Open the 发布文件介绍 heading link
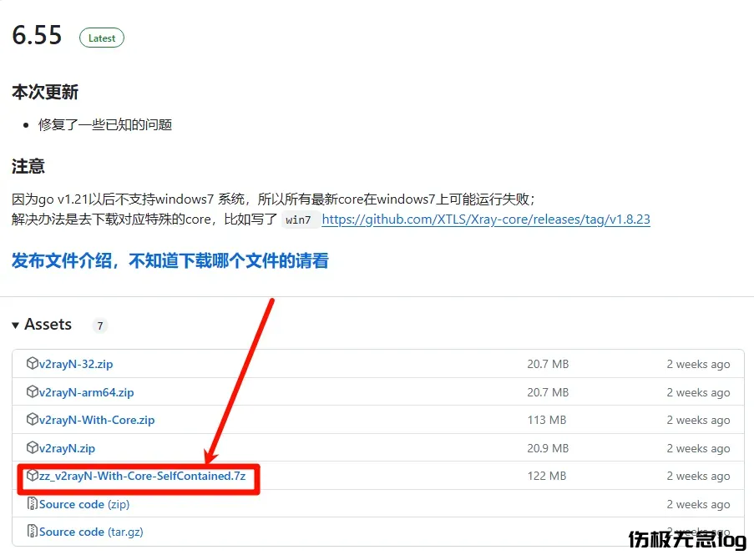754x560 pixels. tap(170, 260)
